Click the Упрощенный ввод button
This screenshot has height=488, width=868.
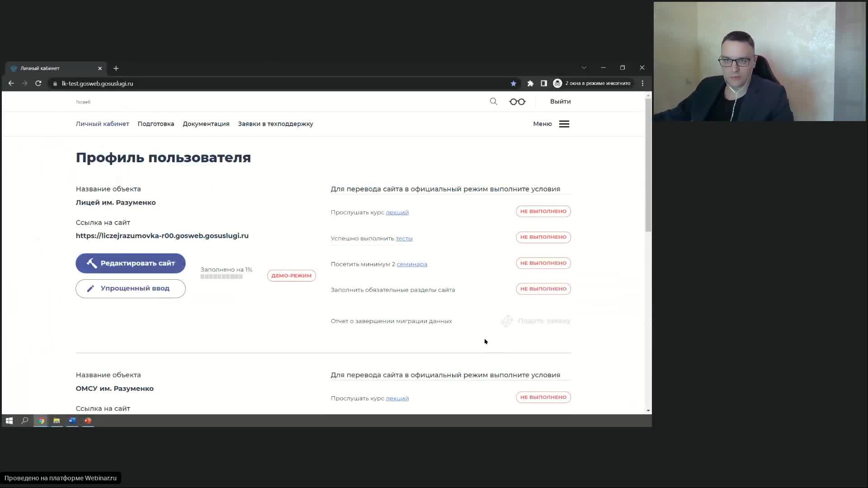pos(130,289)
